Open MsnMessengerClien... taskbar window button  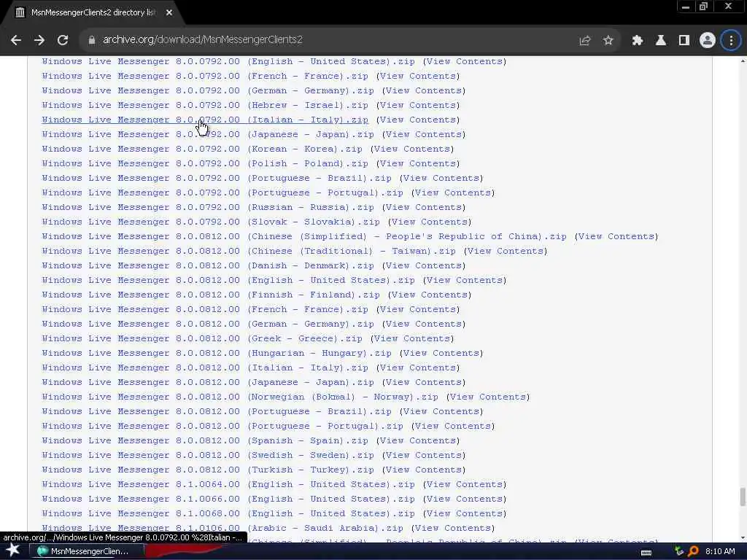point(87,551)
